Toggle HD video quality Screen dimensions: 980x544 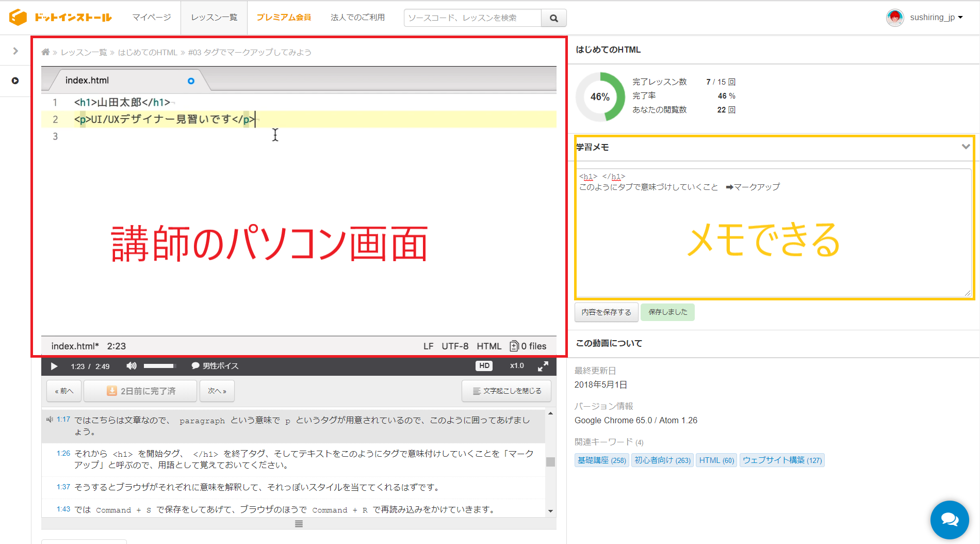click(484, 366)
